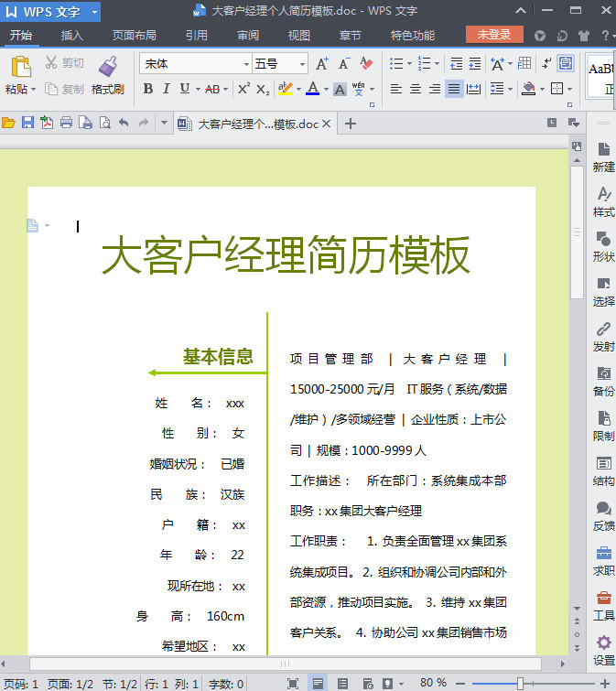Click the 未登录 login button
This screenshot has width=616, height=691.
[x=494, y=35]
